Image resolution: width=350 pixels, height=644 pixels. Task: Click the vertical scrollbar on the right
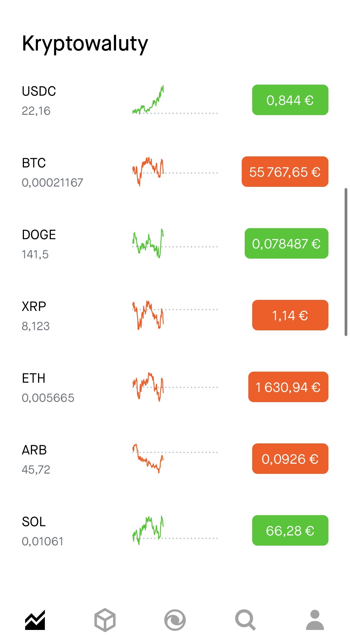click(x=346, y=262)
